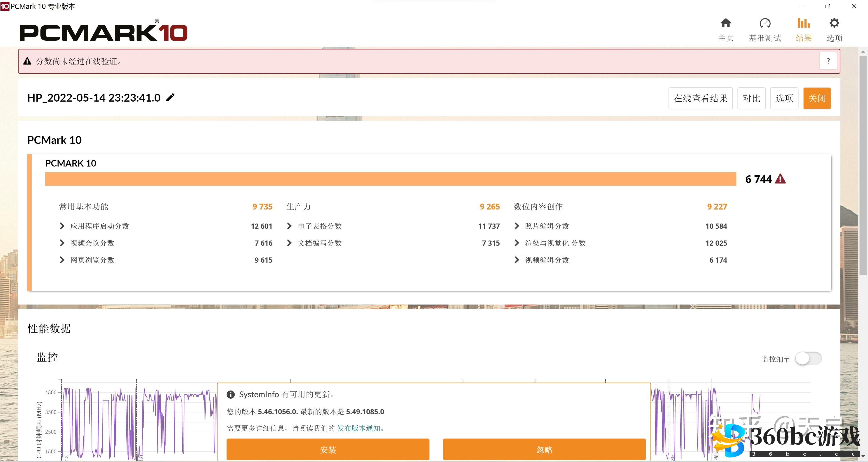Expand 电子表格分数 details
This screenshot has height=462, width=868.
[x=289, y=226]
